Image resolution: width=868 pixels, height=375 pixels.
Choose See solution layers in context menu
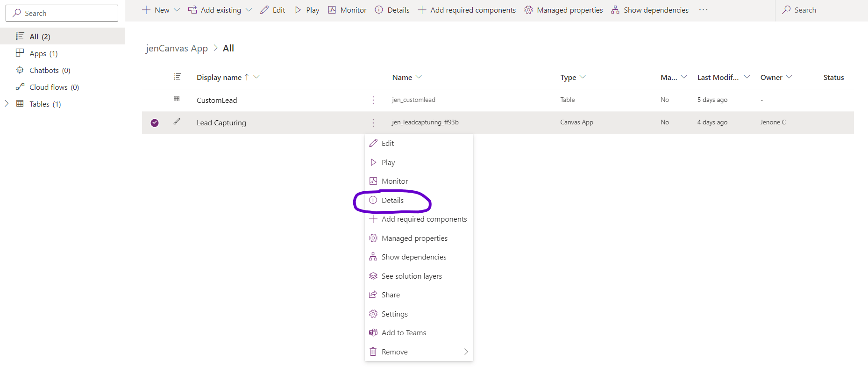(x=419, y=276)
